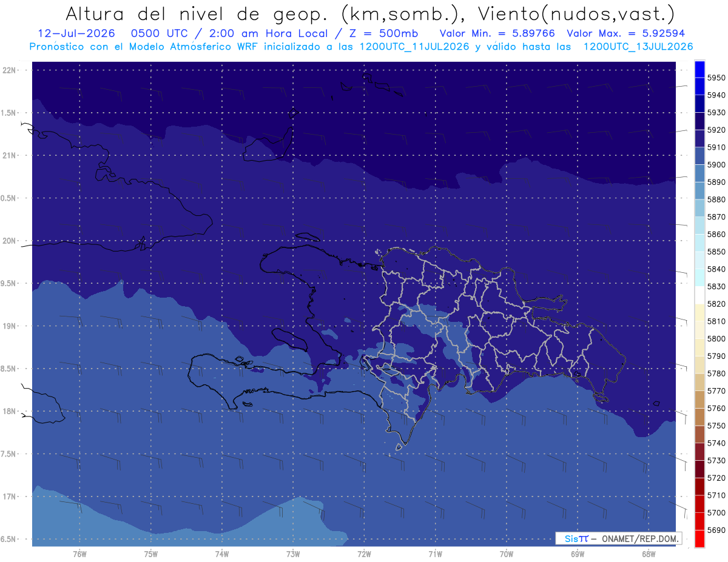This screenshot has width=728, height=562.
Task: Click the bright red swatch below 5690
Action: pyautogui.click(x=699, y=538)
